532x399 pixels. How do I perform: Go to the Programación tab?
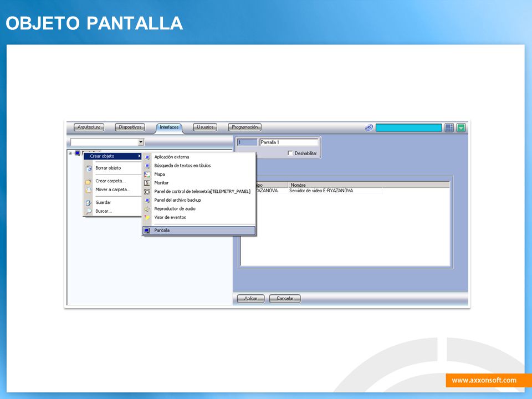[x=244, y=127]
